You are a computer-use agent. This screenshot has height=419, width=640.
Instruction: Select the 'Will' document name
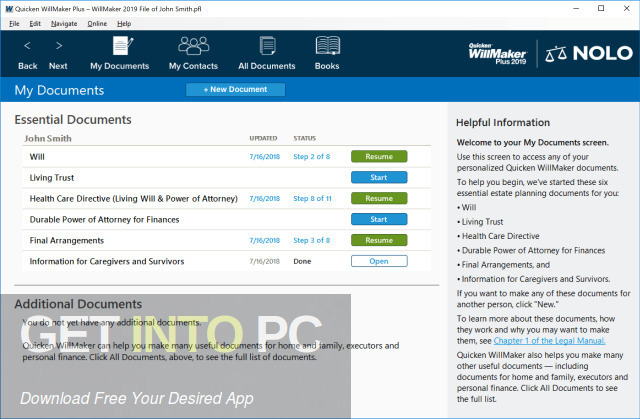(37, 157)
